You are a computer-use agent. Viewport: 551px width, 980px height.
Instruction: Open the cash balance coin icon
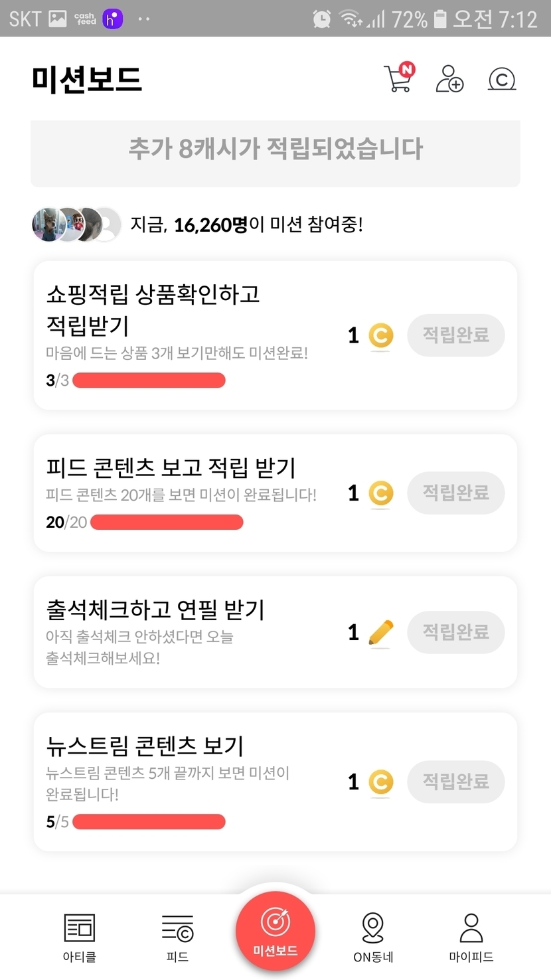coord(502,79)
